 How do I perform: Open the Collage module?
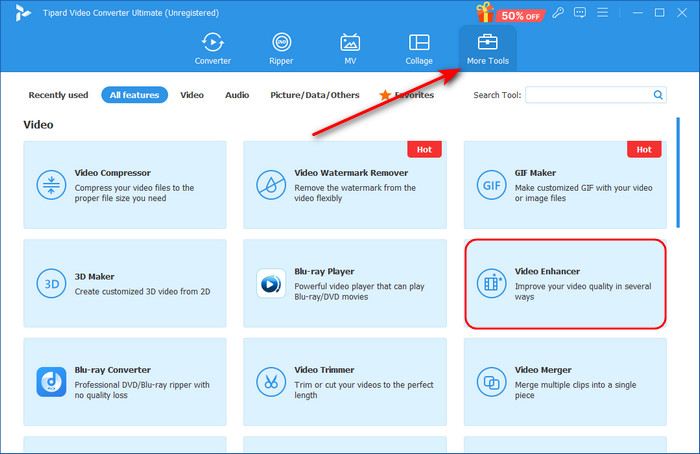point(419,49)
